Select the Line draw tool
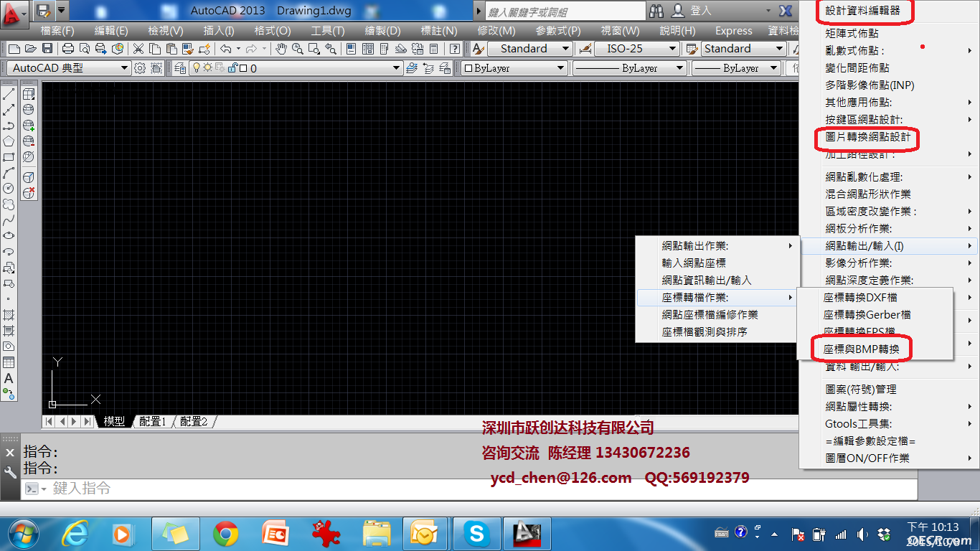Image resolution: width=980 pixels, height=551 pixels. point(9,94)
